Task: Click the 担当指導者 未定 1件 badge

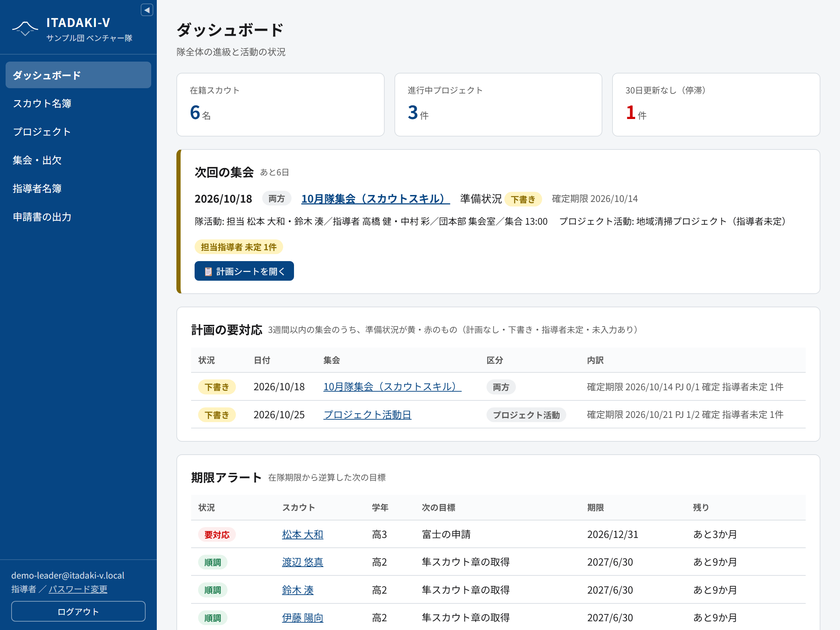Action: [x=239, y=247]
